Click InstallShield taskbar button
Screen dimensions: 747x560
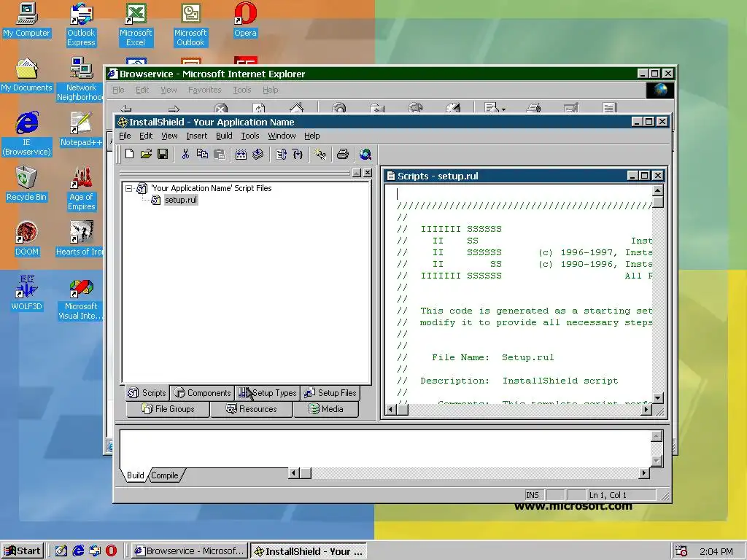309,551
